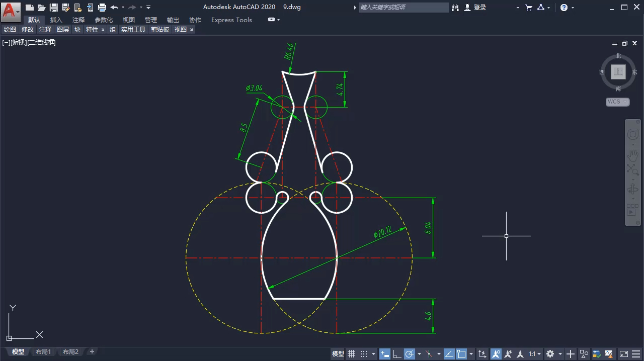Toggle polar tracking in status bar
Image resolution: width=644 pixels, height=361 pixels.
pos(409,354)
